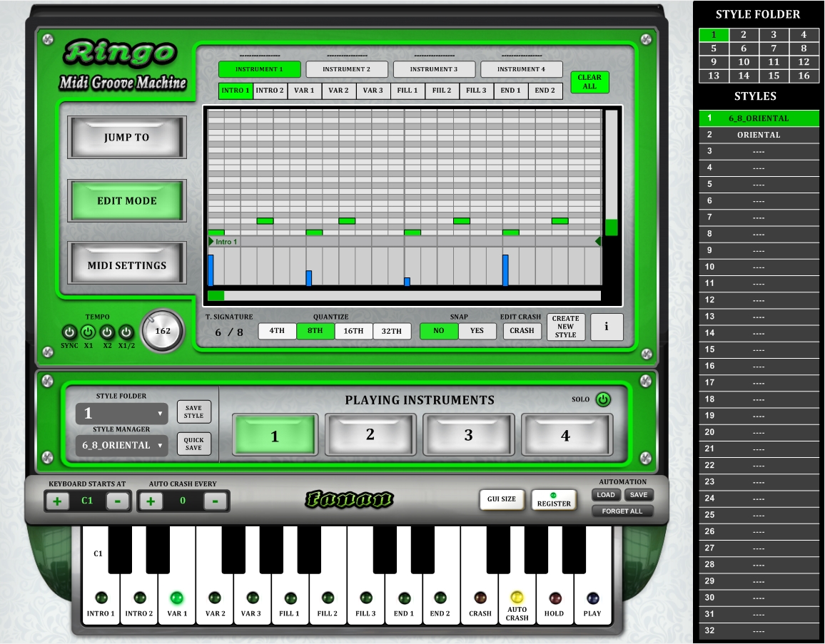The image size is (825, 644).
Task: Toggle the X2 tempo power button
Action: [107, 332]
